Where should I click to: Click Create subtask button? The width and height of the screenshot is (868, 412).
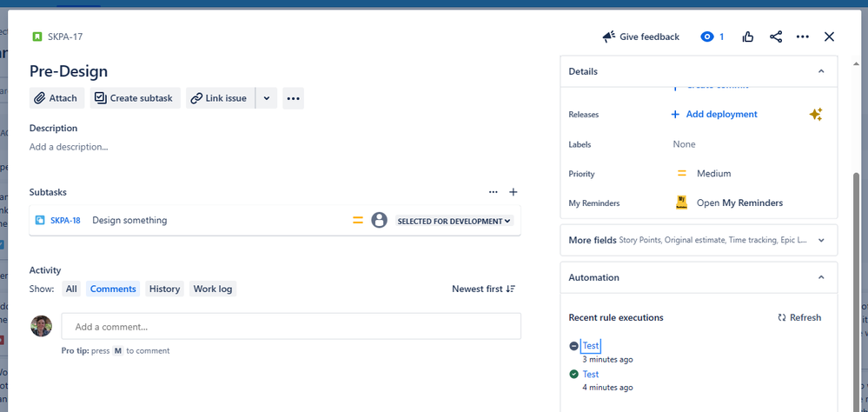click(135, 98)
